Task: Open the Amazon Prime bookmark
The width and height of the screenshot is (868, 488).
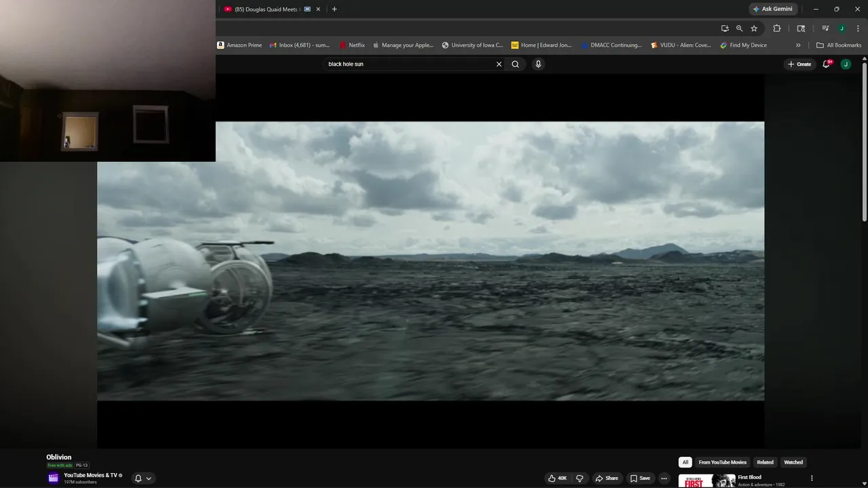Action: [x=239, y=45]
